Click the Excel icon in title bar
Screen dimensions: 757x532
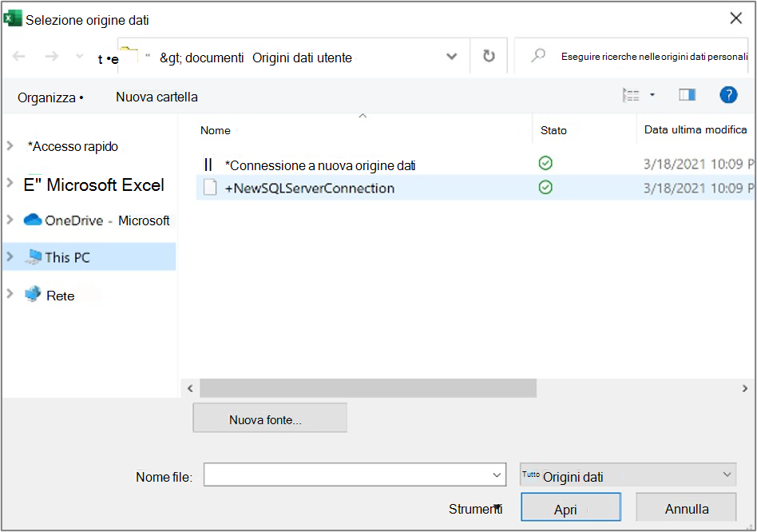(x=13, y=18)
